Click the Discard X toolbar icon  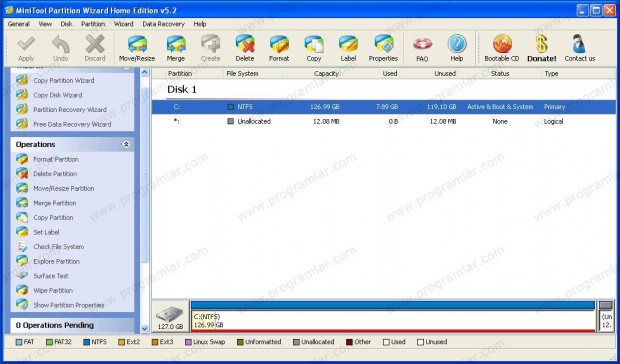[x=95, y=43]
